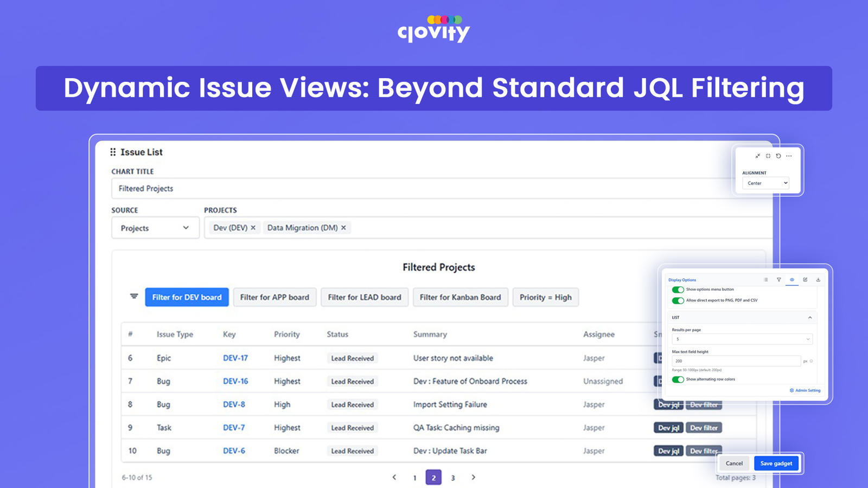Open the Admin Setting link
The image size is (868, 488).
[805, 390]
